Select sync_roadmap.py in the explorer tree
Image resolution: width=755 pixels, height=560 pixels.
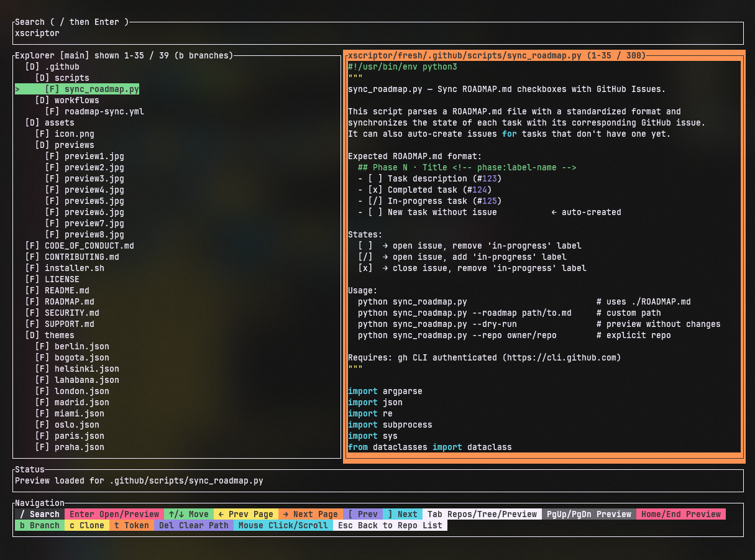click(x=77, y=89)
